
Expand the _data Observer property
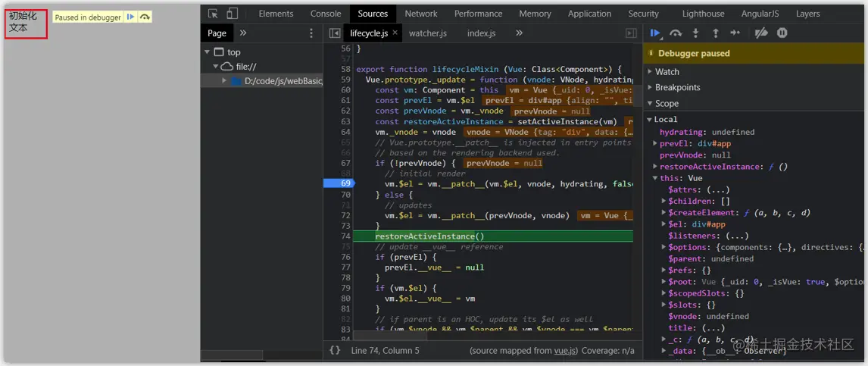[x=663, y=351]
